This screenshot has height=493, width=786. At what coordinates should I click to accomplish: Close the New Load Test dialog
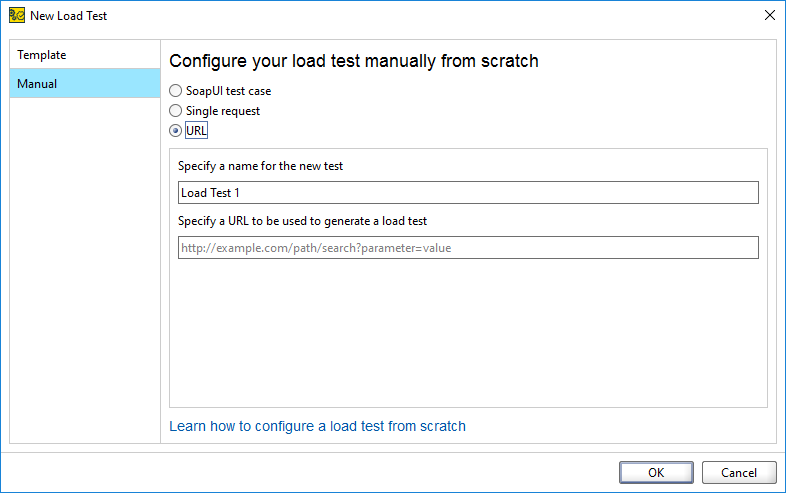[770, 16]
